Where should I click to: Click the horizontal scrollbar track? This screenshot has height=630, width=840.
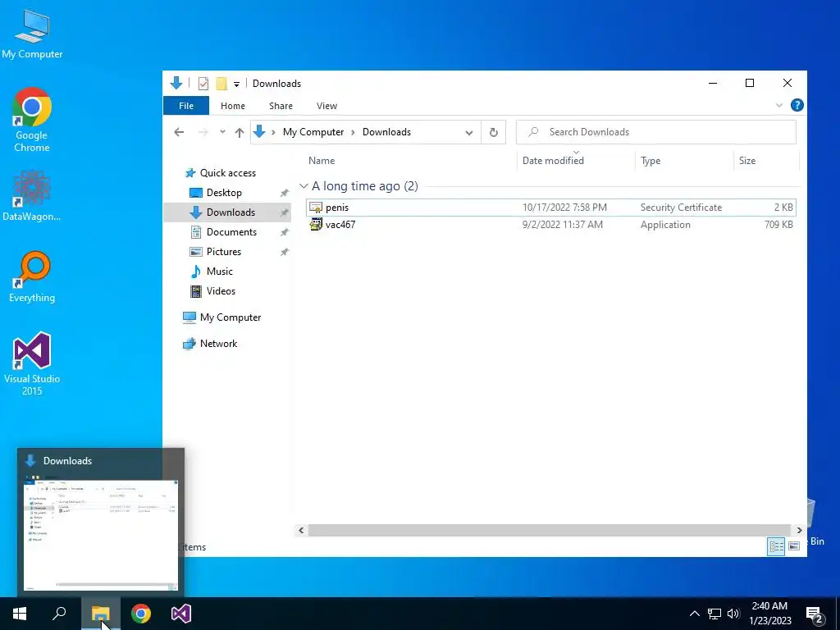click(550, 531)
